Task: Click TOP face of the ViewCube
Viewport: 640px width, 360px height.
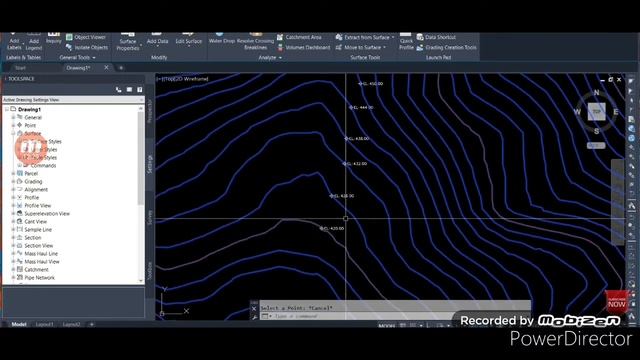Action: 596,111
